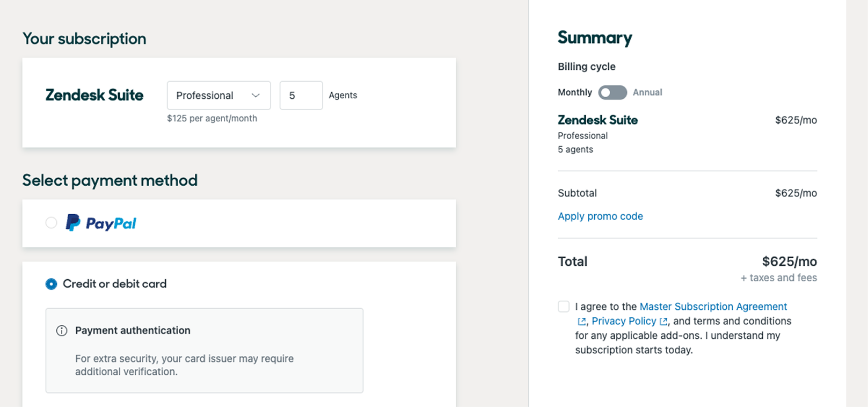
Task: Click the 'Agents' label beside the number field
Action: [343, 96]
